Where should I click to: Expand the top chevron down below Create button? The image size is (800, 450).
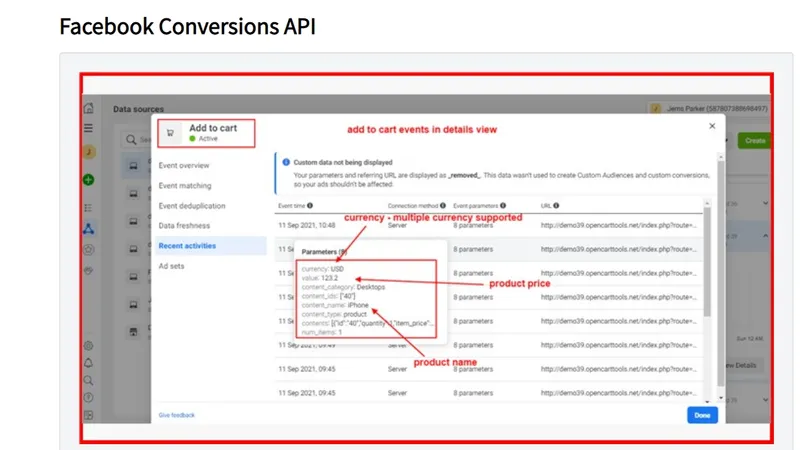pyautogui.click(x=765, y=203)
